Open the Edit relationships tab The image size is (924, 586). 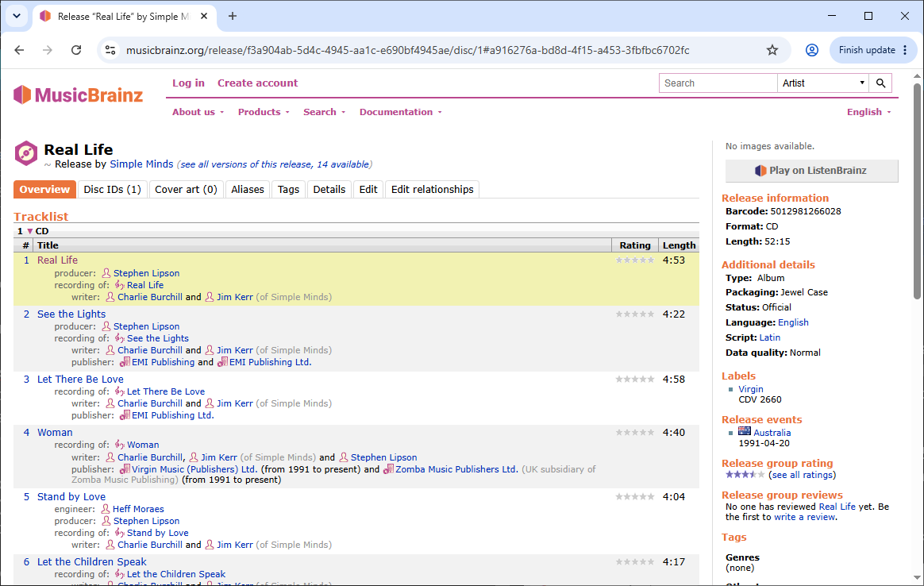[x=432, y=189]
